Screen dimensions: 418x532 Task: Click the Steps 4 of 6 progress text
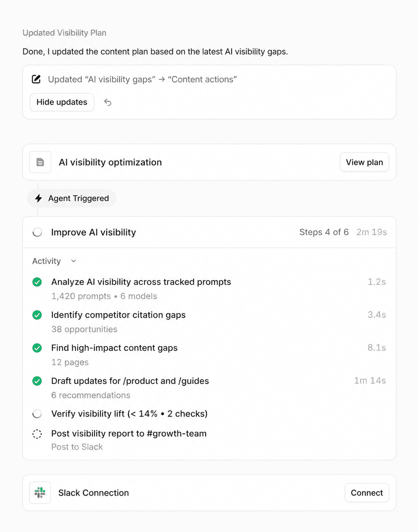point(324,232)
